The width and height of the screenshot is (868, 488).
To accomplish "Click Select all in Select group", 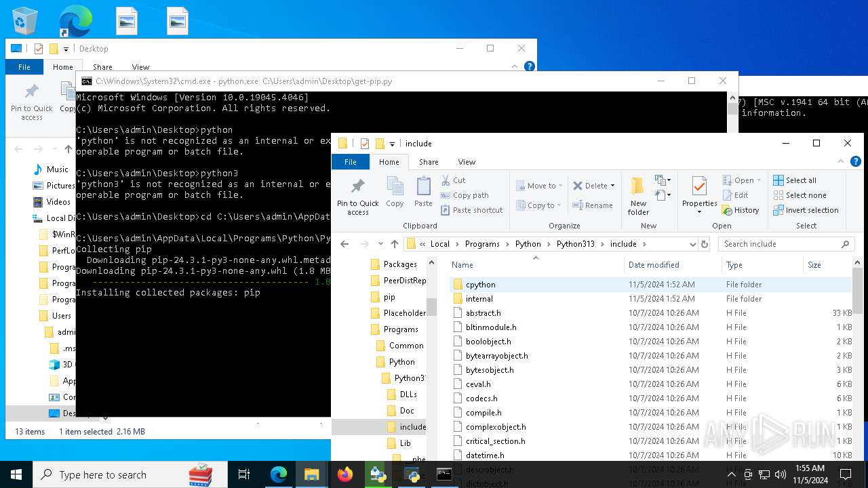I will 795,180.
